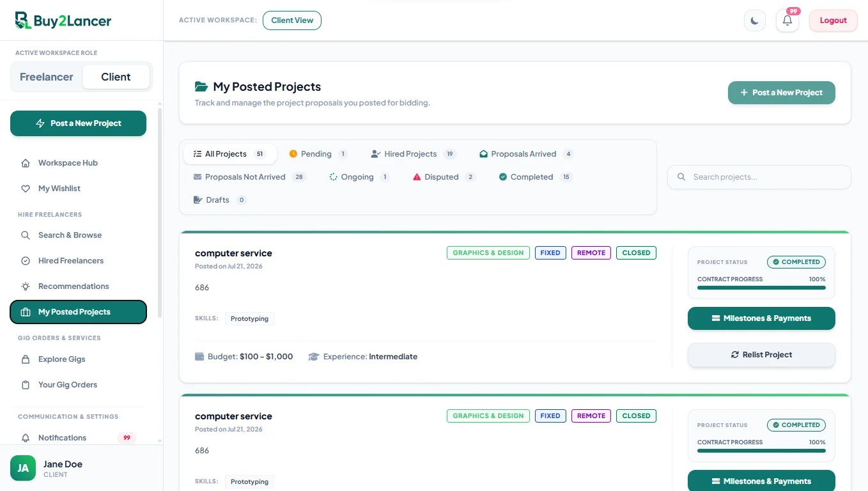Filter projects by Ongoing
868x491 pixels.
point(359,177)
